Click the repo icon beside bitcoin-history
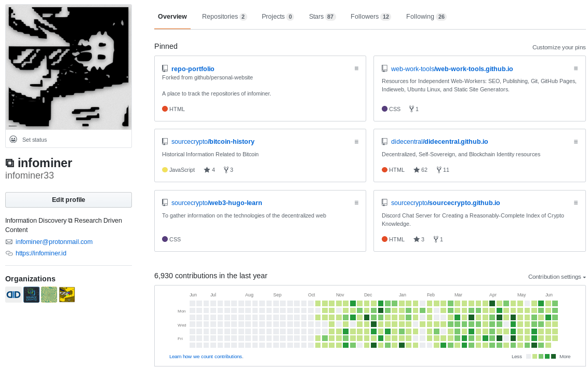The width and height of the screenshot is (588, 367). click(x=165, y=142)
